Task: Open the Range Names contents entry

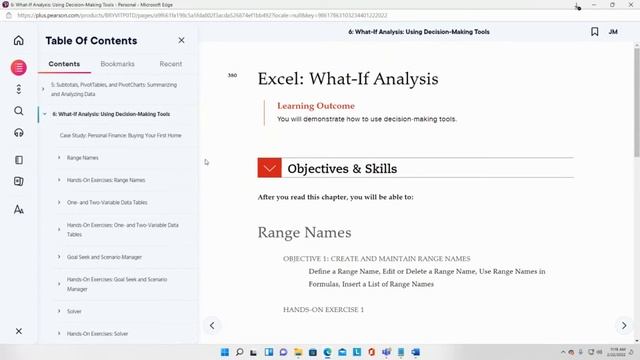Action: point(82,158)
